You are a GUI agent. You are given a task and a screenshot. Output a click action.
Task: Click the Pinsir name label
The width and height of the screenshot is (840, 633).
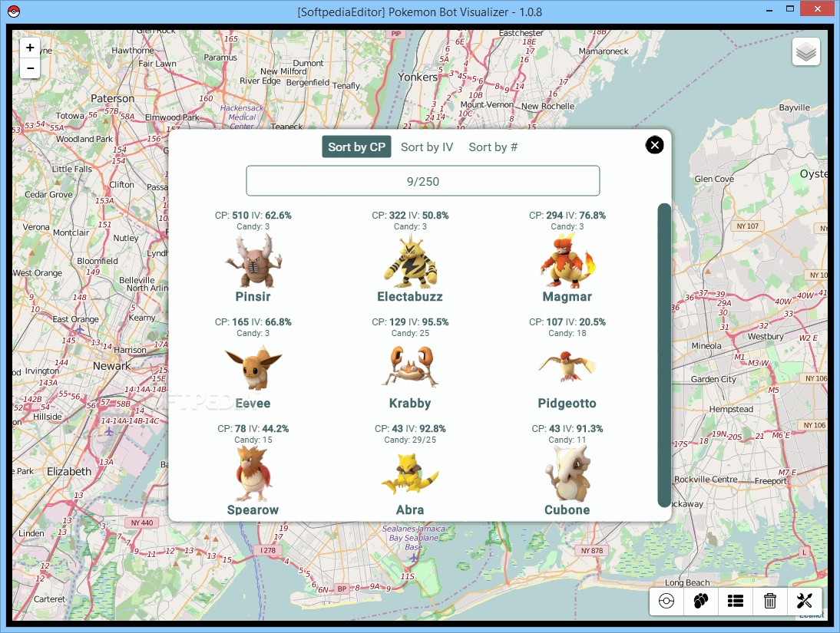tap(253, 297)
